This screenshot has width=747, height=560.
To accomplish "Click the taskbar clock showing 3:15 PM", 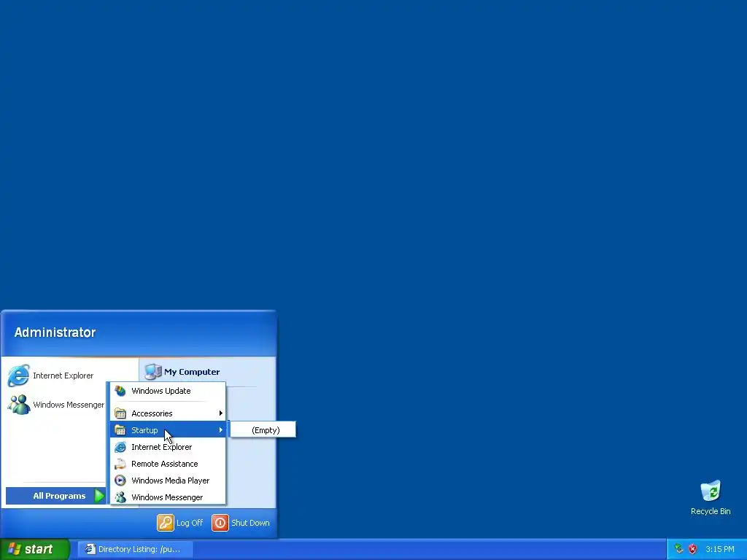I will point(720,549).
